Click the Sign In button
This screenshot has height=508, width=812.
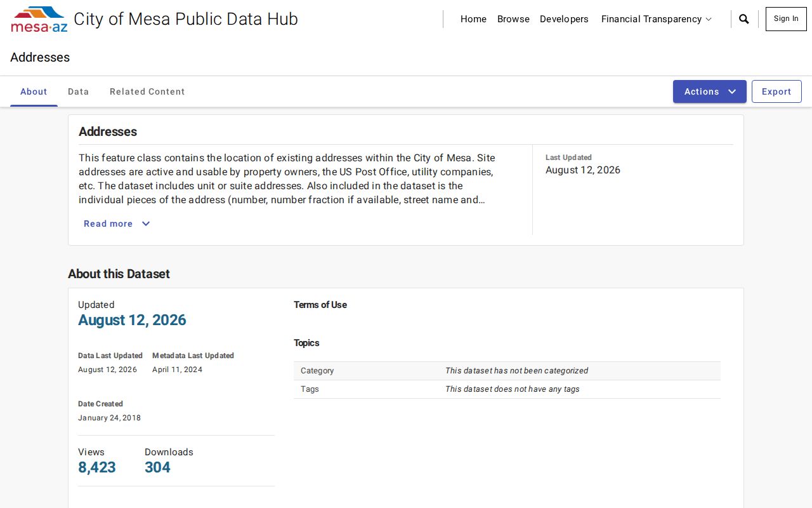coord(786,19)
